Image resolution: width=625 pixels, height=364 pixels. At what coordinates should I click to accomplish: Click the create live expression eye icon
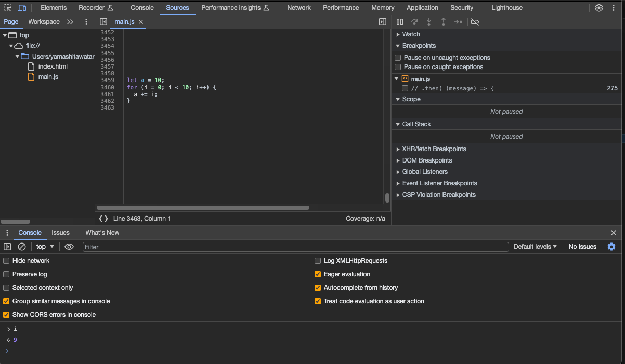[69, 247]
